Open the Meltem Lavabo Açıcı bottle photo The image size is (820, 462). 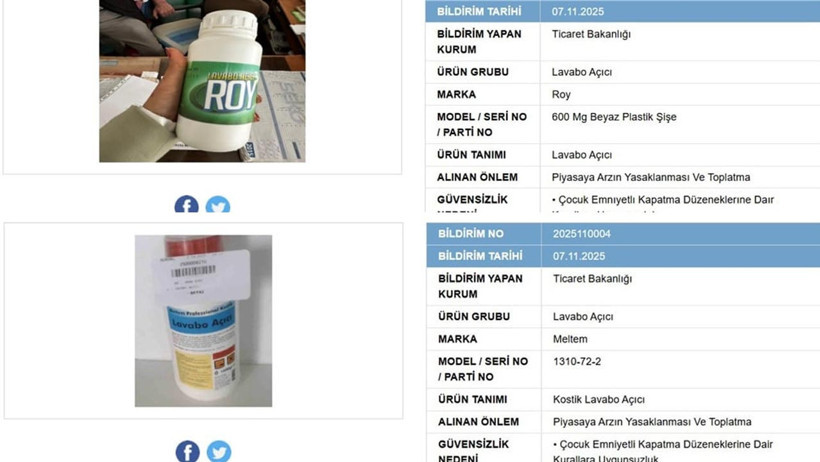[x=203, y=321]
